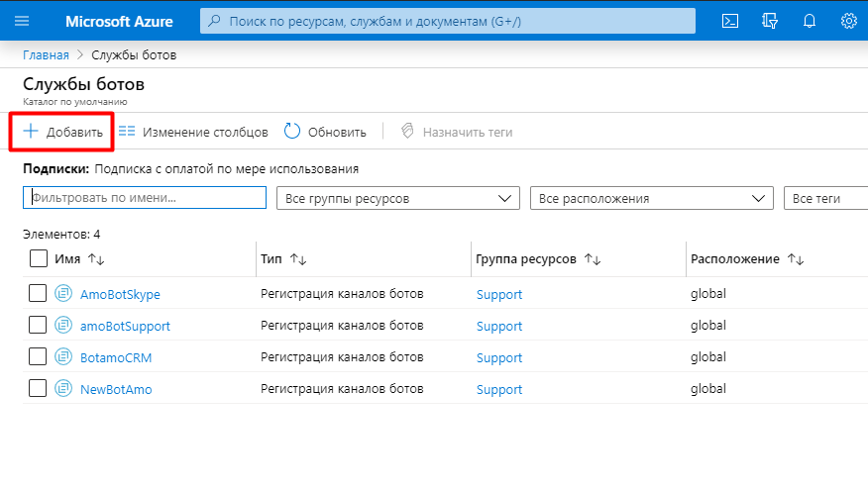Open Support group link in BotamoCRM row
The height and width of the screenshot is (490, 868).
[499, 358]
